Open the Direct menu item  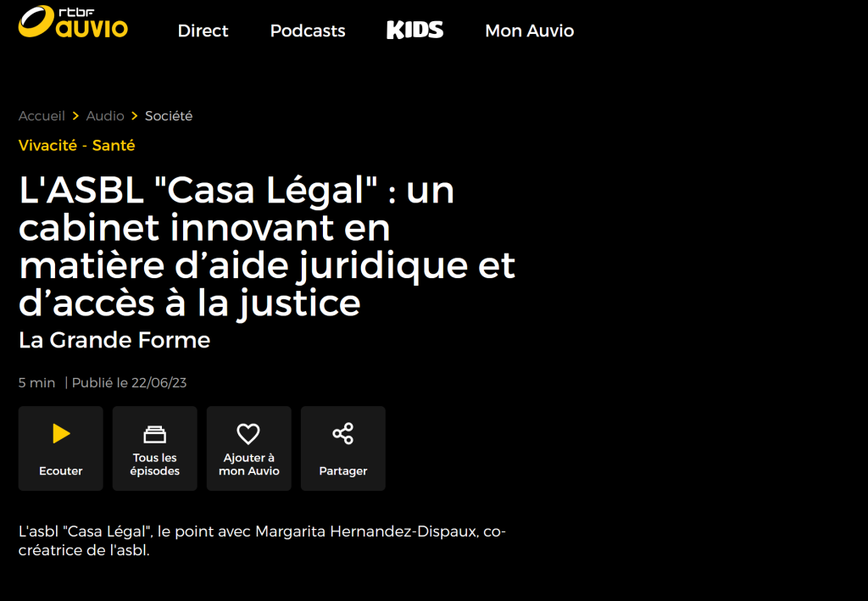(x=203, y=31)
